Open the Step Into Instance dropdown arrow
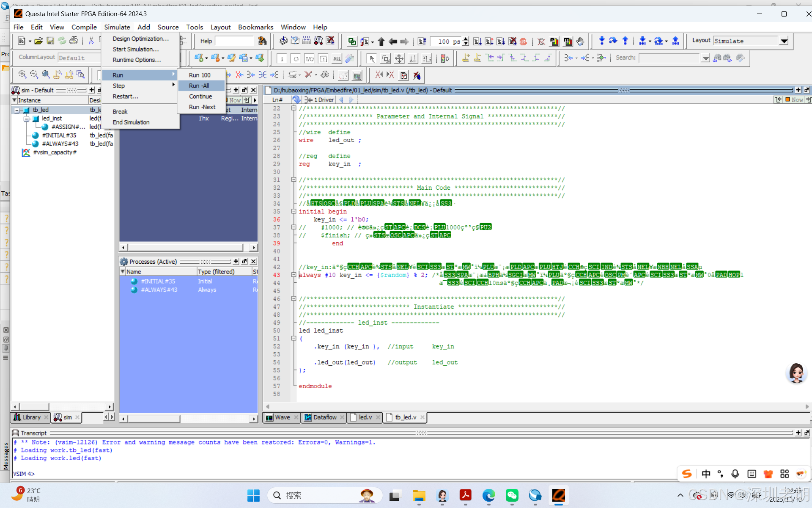The height and width of the screenshot is (508, 812). click(650, 41)
